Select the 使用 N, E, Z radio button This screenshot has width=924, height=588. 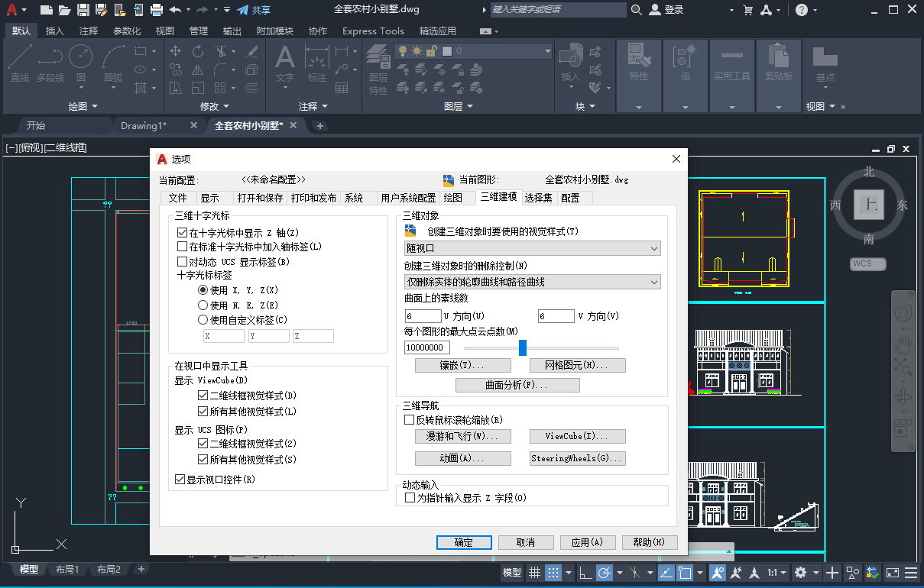click(203, 305)
